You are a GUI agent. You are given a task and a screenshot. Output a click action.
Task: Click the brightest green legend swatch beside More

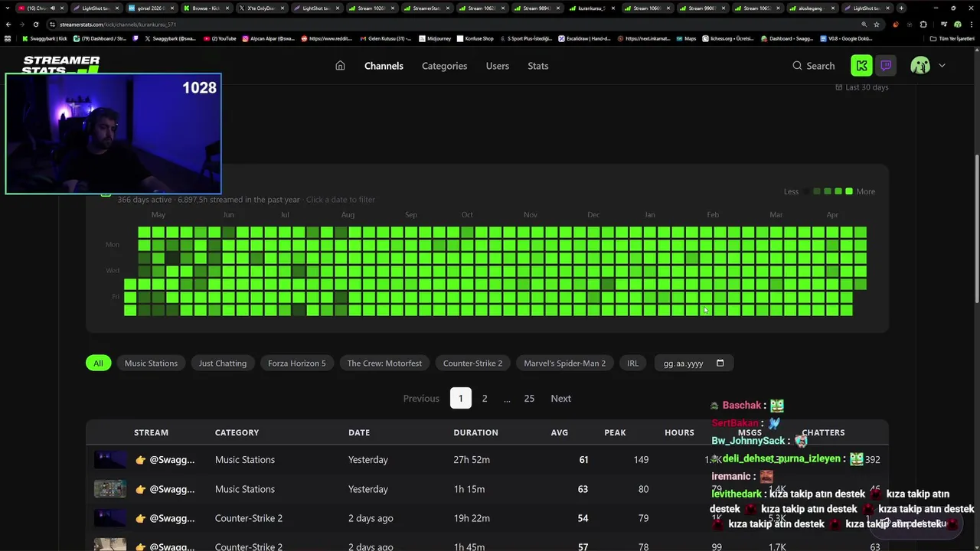coord(848,191)
